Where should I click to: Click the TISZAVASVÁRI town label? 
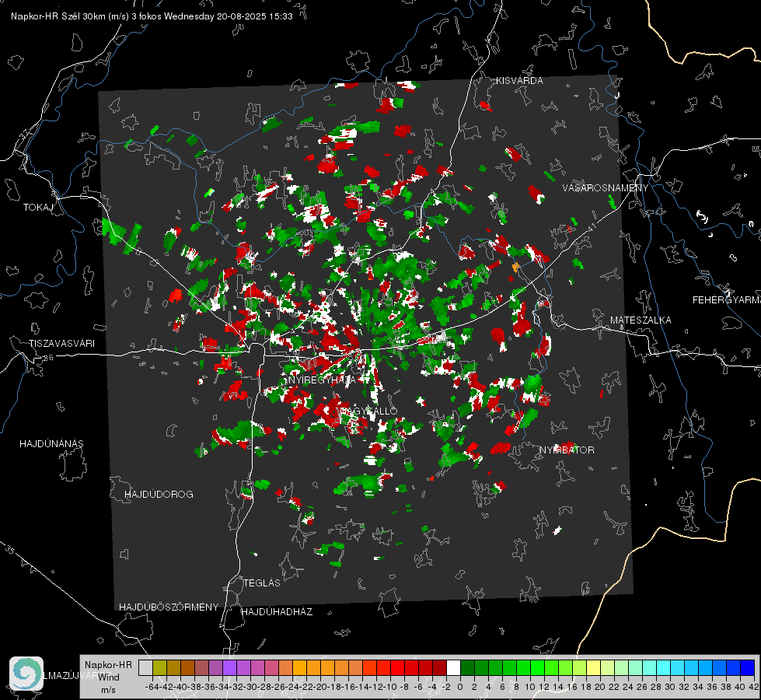(61, 344)
